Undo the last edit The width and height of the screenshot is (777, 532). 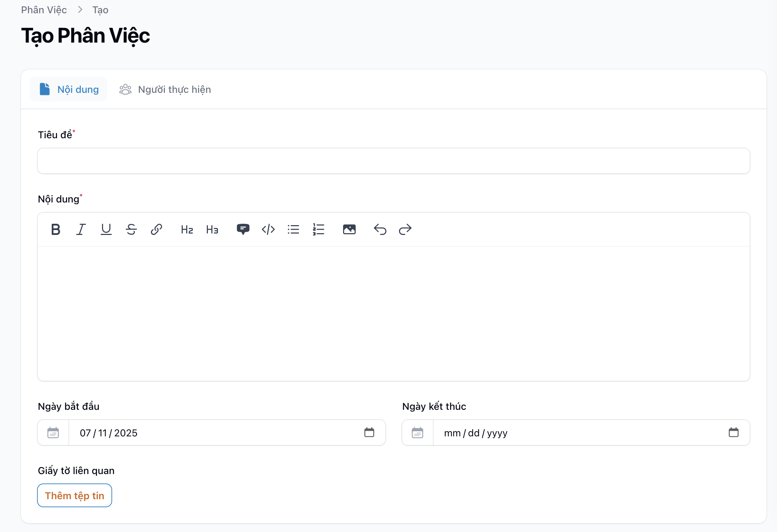point(380,229)
